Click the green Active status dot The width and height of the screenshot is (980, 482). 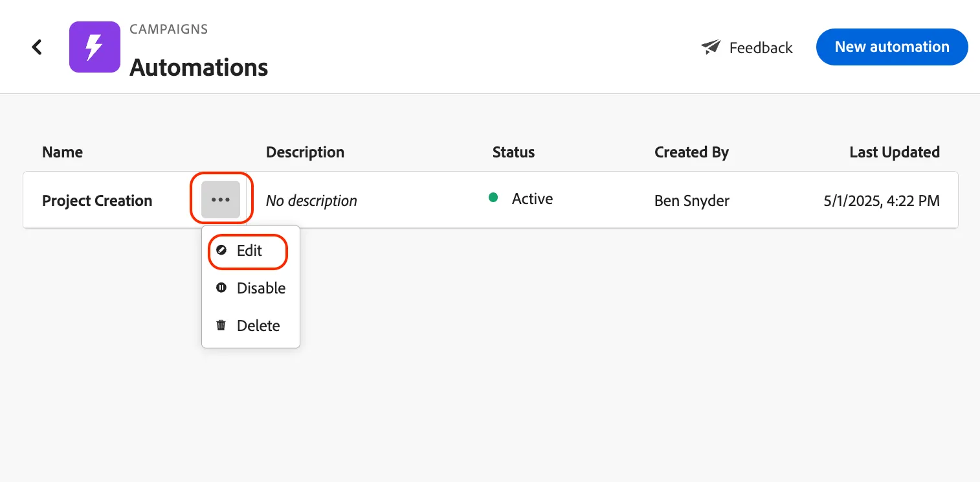tap(493, 198)
